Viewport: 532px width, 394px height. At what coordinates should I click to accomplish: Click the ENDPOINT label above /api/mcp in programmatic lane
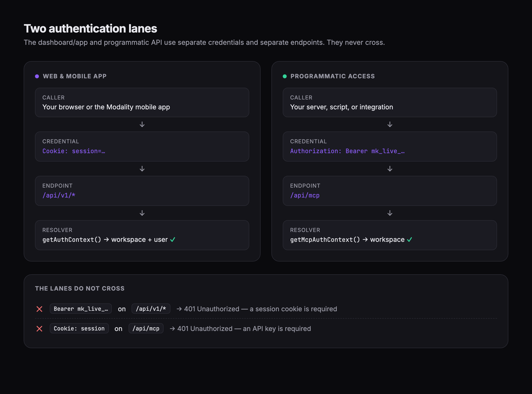(305, 186)
